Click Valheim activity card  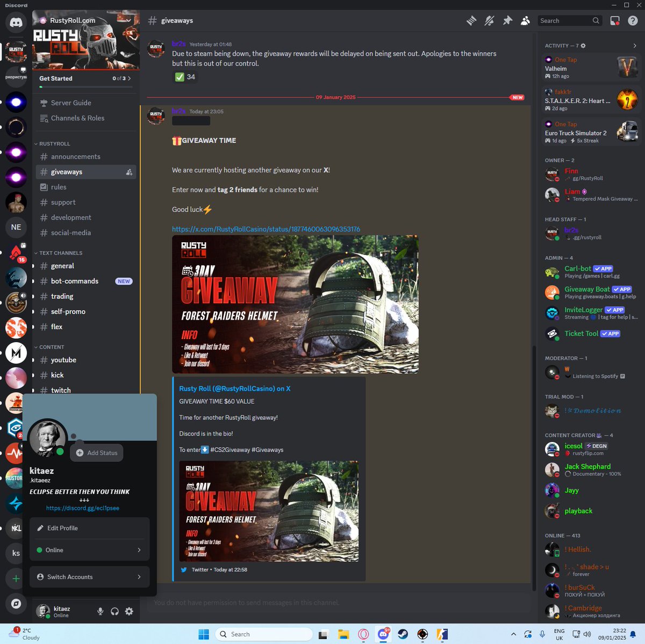(591, 68)
